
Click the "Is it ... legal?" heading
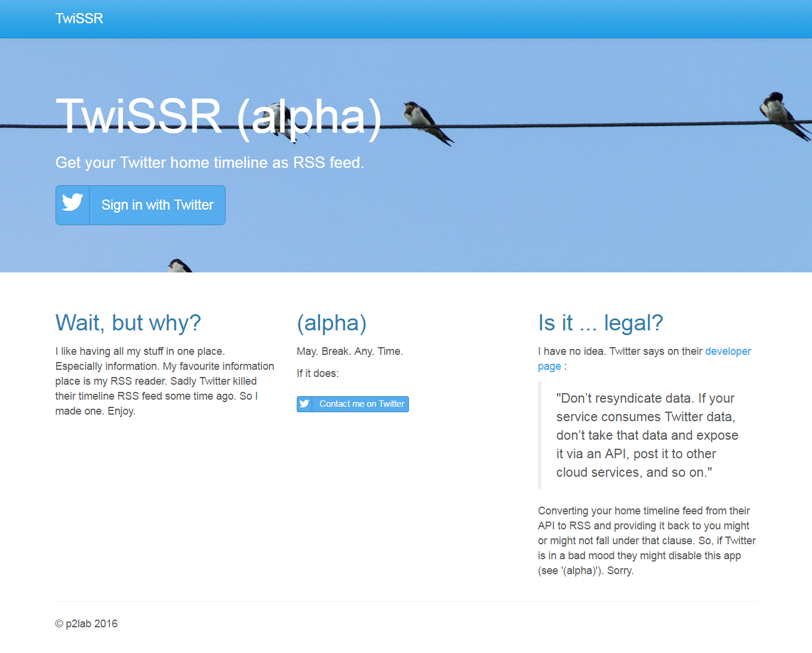601,323
